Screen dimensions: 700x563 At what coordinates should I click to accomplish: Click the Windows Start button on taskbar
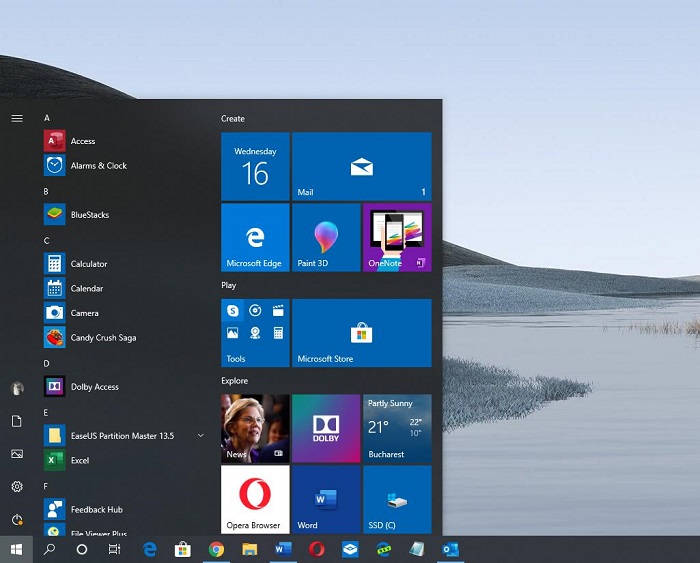(x=17, y=549)
